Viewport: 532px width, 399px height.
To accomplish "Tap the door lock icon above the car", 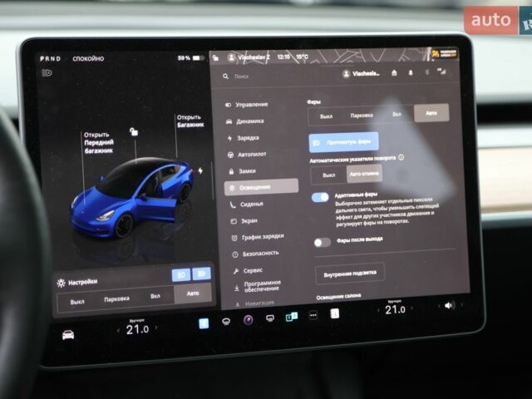I will tap(134, 131).
